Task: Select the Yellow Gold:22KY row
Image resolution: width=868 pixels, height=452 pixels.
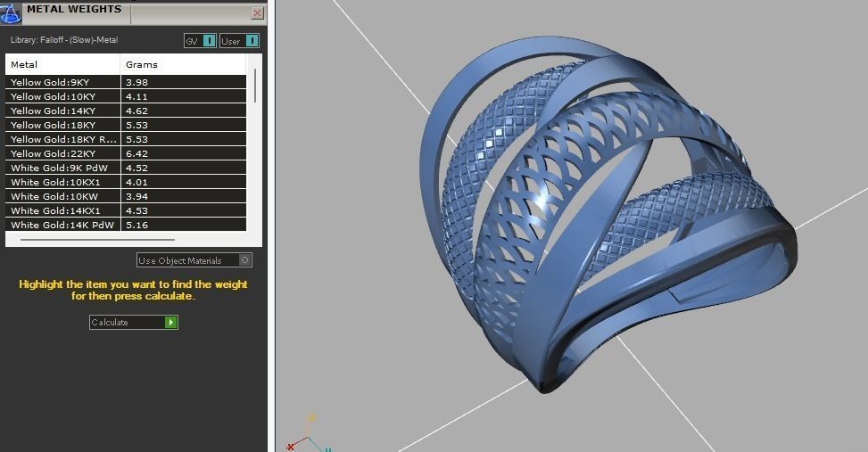Action: click(126, 154)
